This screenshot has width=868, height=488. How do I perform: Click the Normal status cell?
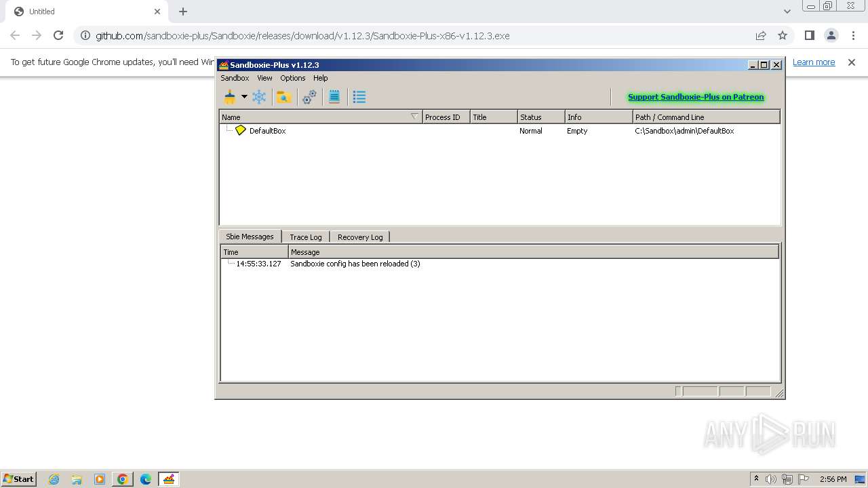click(x=531, y=131)
